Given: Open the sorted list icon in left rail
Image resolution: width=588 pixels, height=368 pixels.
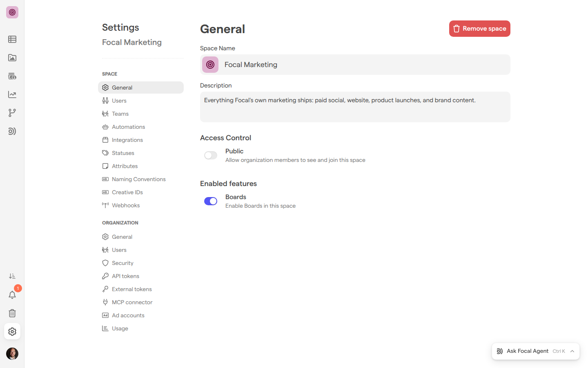Looking at the screenshot, I should coord(12,276).
